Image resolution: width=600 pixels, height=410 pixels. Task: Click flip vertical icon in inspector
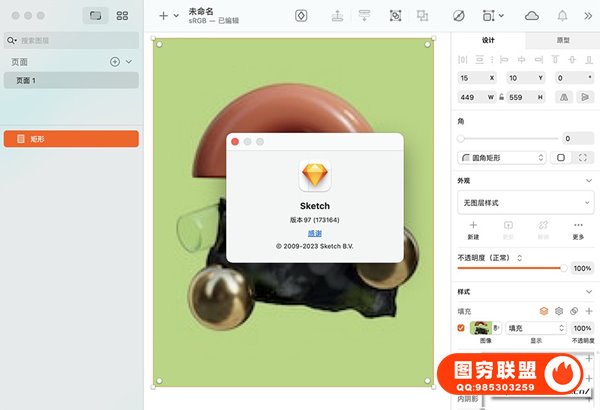[585, 97]
